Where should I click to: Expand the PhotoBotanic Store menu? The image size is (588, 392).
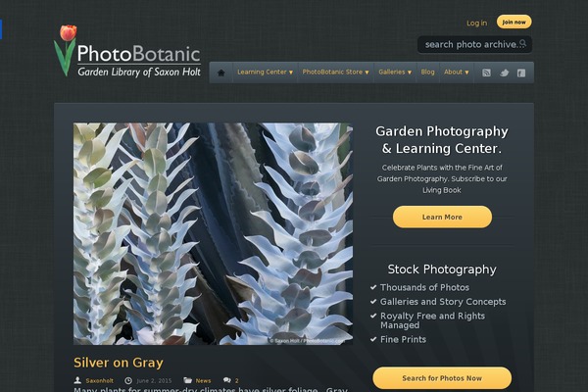click(x=335, y=72)
